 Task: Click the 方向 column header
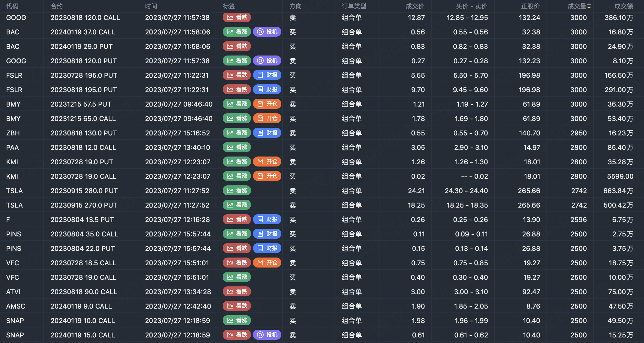(296, 6)
